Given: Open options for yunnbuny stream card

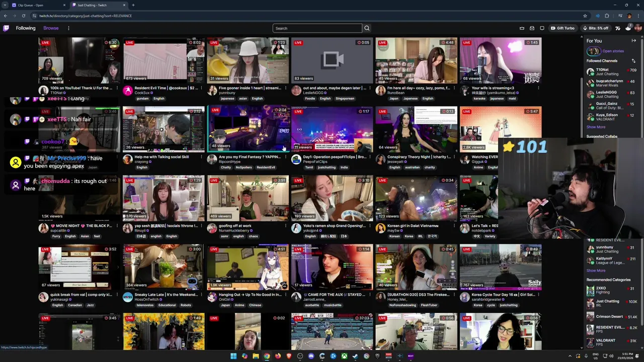Looking at the screenshot, I should [x=286, y=88].
